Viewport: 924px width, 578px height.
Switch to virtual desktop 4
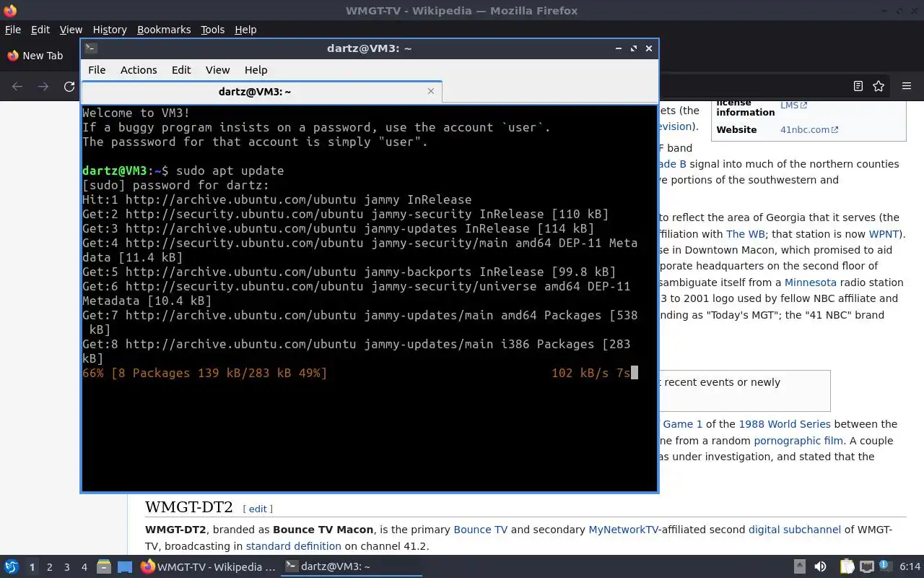84,567
